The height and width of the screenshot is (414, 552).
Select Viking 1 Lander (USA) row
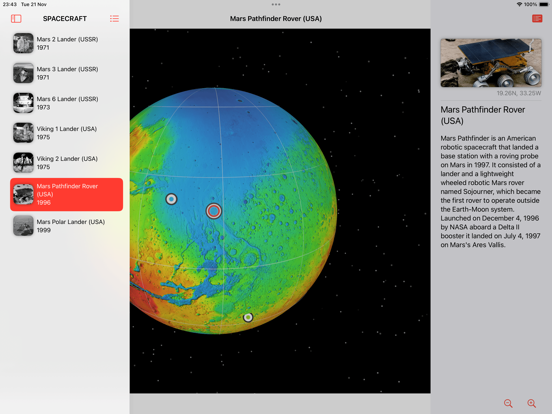[x=67, y=133]
